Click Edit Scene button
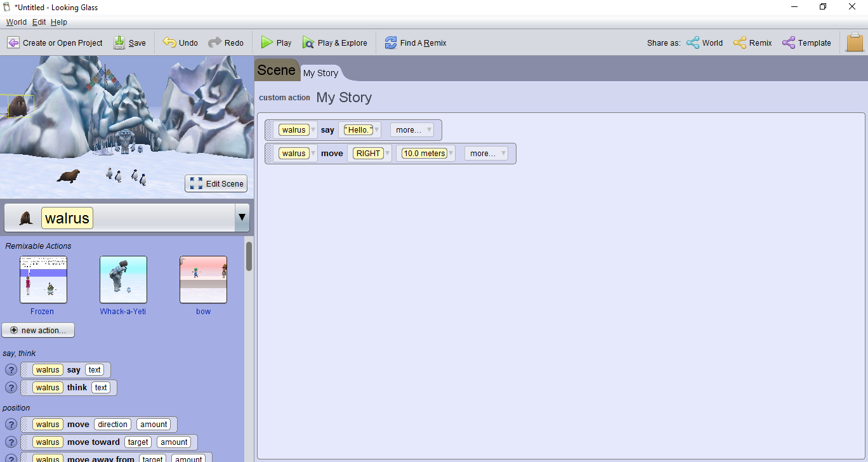868x462 pixels. click(216, 183)
